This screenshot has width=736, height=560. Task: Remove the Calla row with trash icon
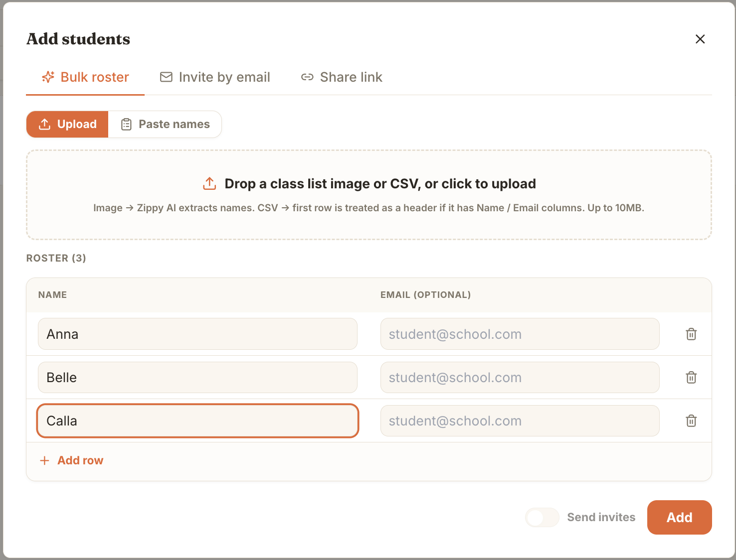[x=691, y=420]
